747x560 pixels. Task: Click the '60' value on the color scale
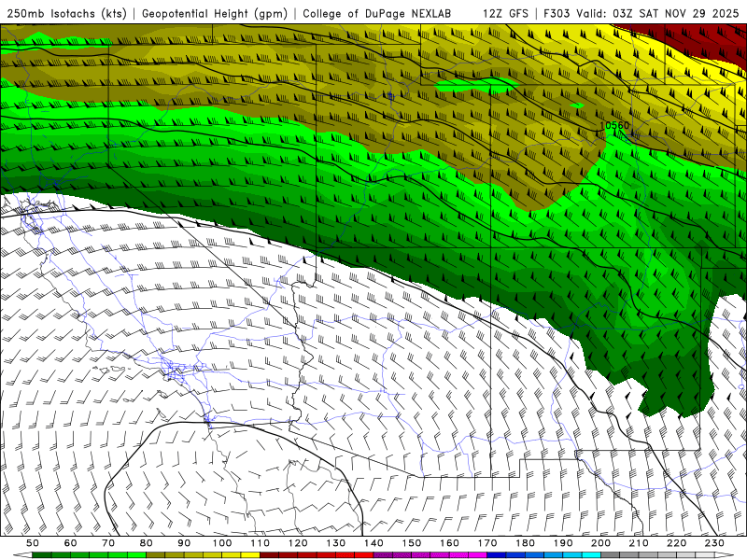pos(71,543)
